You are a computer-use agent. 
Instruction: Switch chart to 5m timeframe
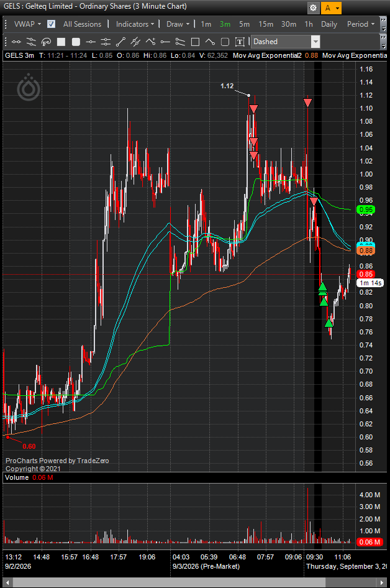pos(244,24)
